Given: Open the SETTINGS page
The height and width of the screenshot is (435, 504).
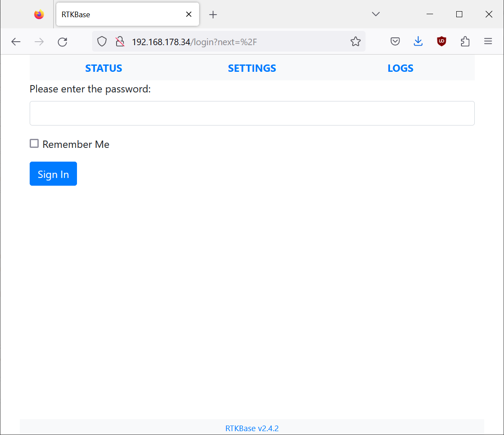Looking at the screenshot, I should 252,68.
